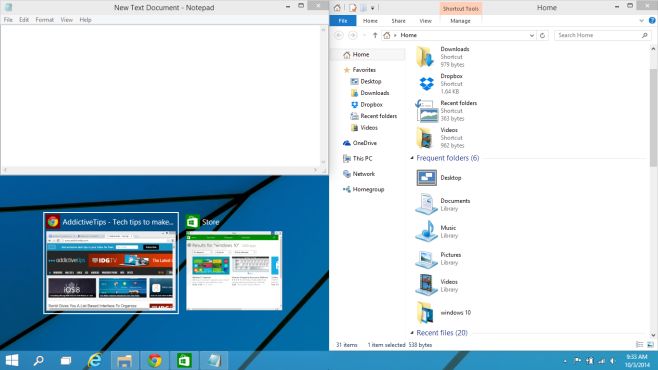Open the Format menu in Notepad
Screen dimensions: 658x370
tap(44, 20)
